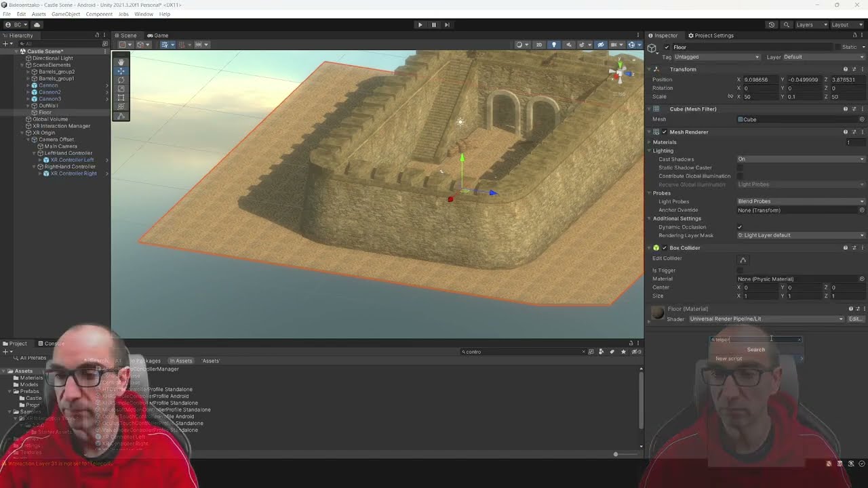Click the cloud services icon
The height and width of the screenshot is (488, 868).
[x=37, y=25]
